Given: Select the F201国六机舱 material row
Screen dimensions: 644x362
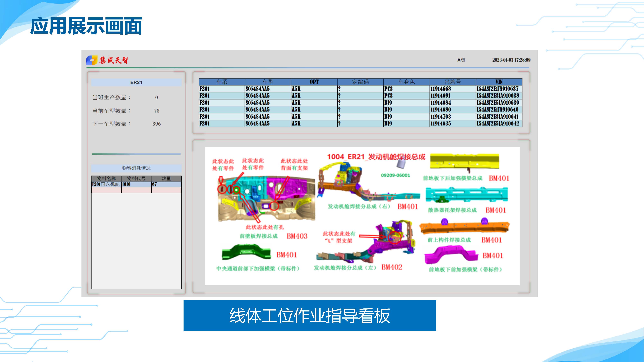Looking at the screenshot, I should [x=106, y=184].
